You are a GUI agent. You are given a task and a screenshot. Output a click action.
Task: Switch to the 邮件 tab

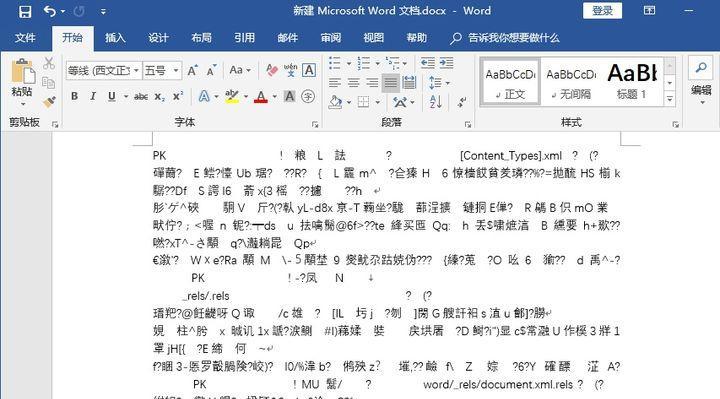coord(287,38)
